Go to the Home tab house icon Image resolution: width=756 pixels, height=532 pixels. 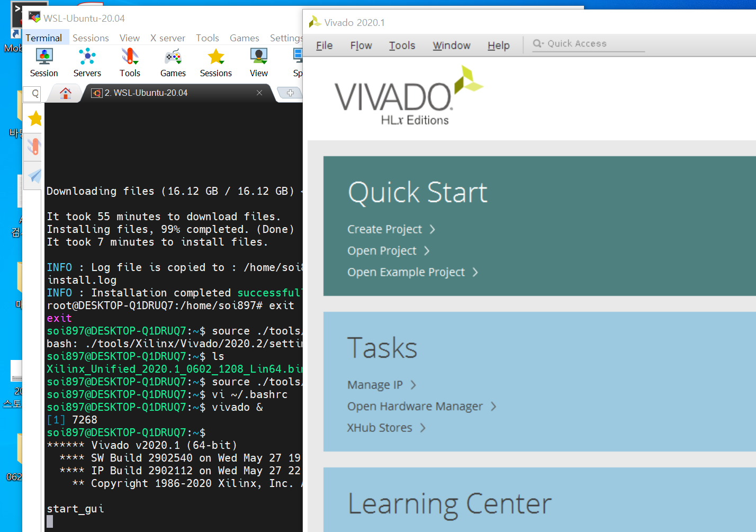tap(66, 93)
